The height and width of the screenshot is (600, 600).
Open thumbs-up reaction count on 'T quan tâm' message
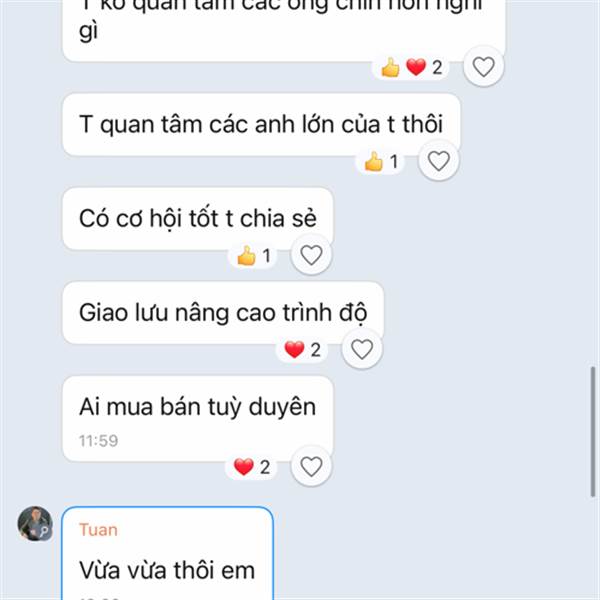point(380,161)
